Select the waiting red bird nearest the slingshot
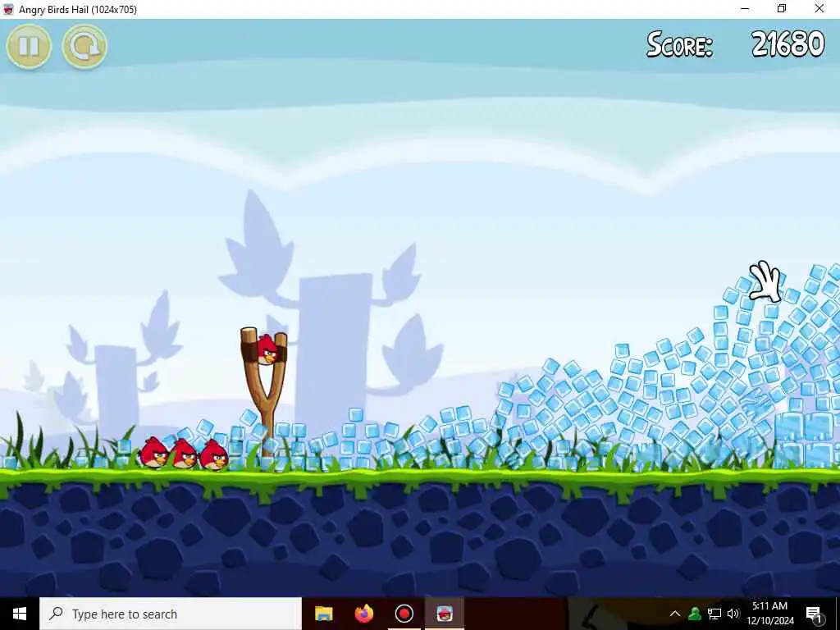Viewport: 840px width, 630px height. [214, 454]
